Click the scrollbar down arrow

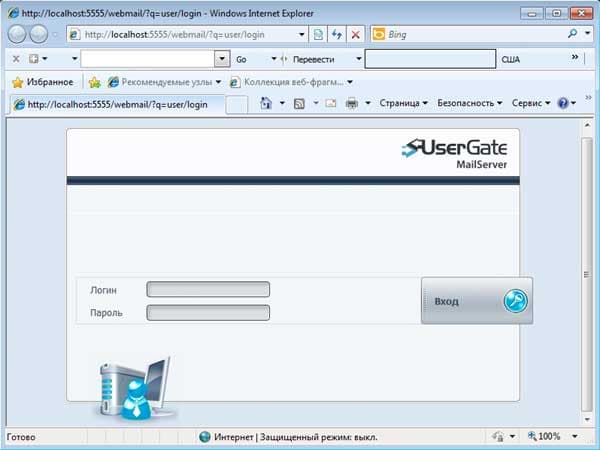[x=587, y=420]
